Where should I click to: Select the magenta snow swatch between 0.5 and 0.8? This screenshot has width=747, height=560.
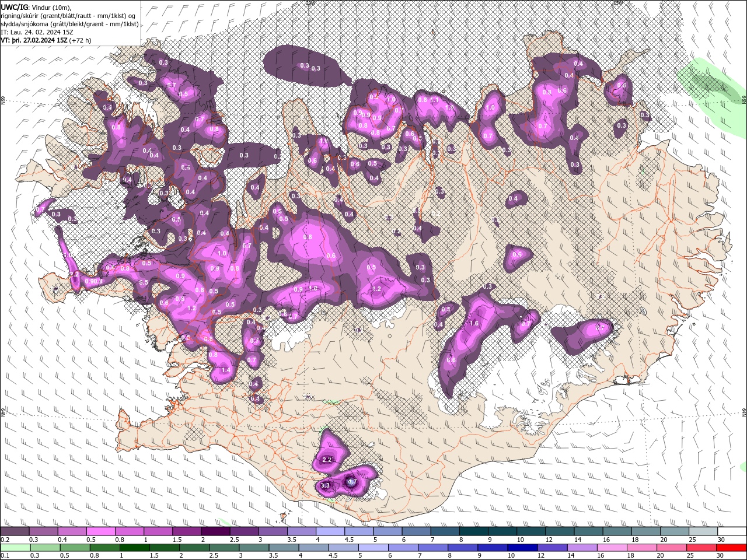click(101, 531)
